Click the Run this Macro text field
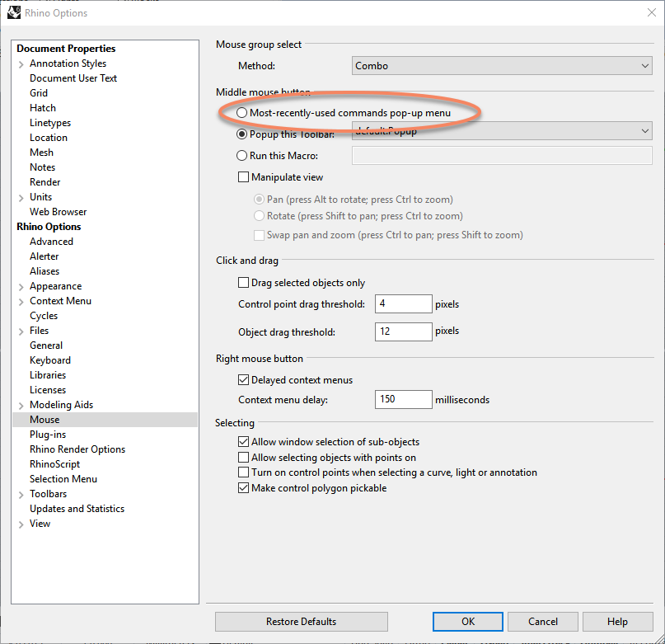The image size is (665, 644). (502, 155)
